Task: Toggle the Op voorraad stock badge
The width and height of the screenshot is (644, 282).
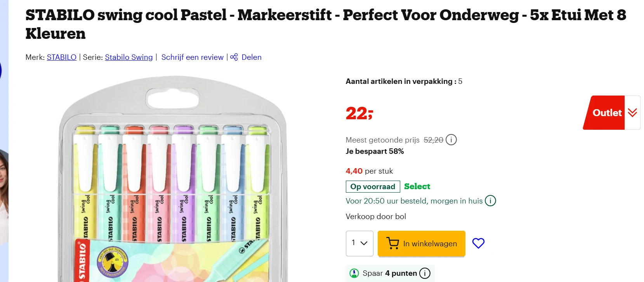Action: [x=373, y=186]
